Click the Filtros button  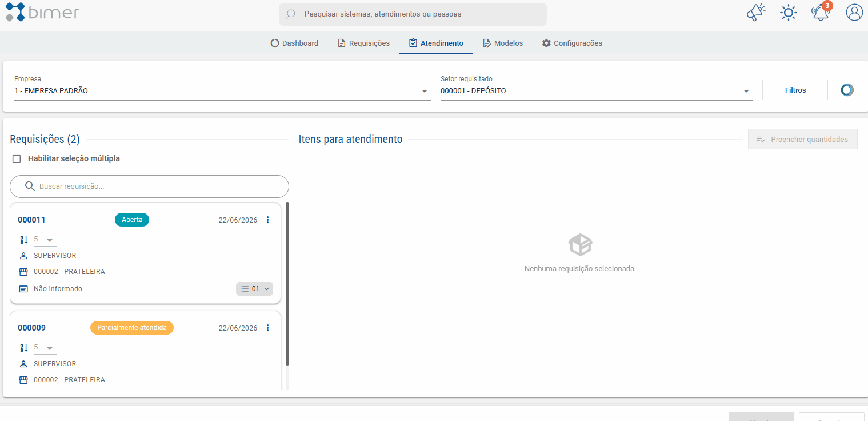795,90
